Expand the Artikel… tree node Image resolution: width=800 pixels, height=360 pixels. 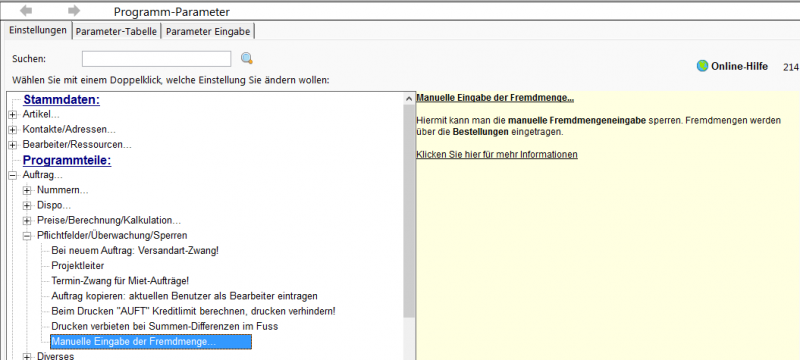point(13,115)
